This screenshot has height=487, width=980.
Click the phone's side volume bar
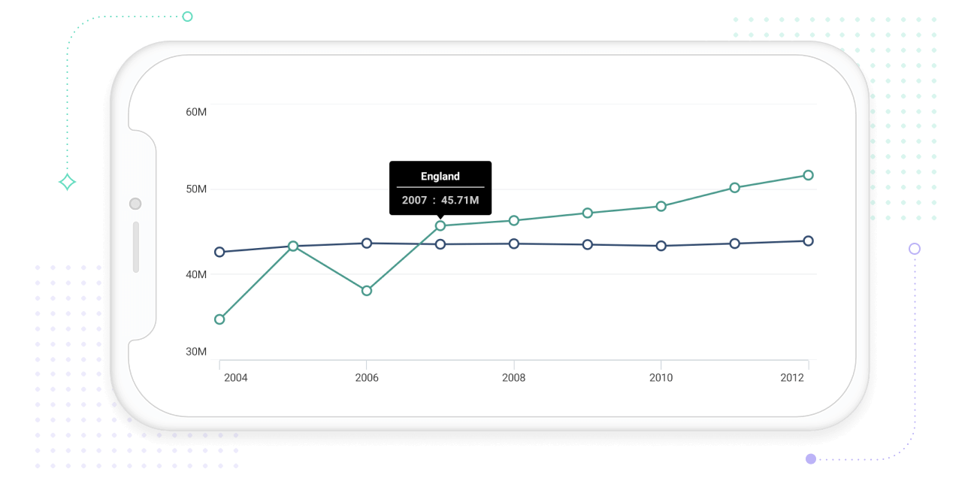138,244
